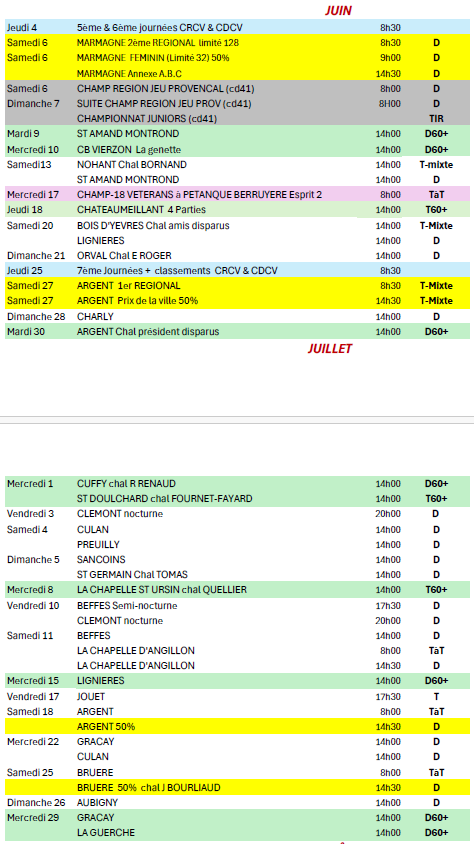Select the 'Dimanche 21' date cell
The height and width of the screenshot is (844, 474).
(x=36, y=256)
